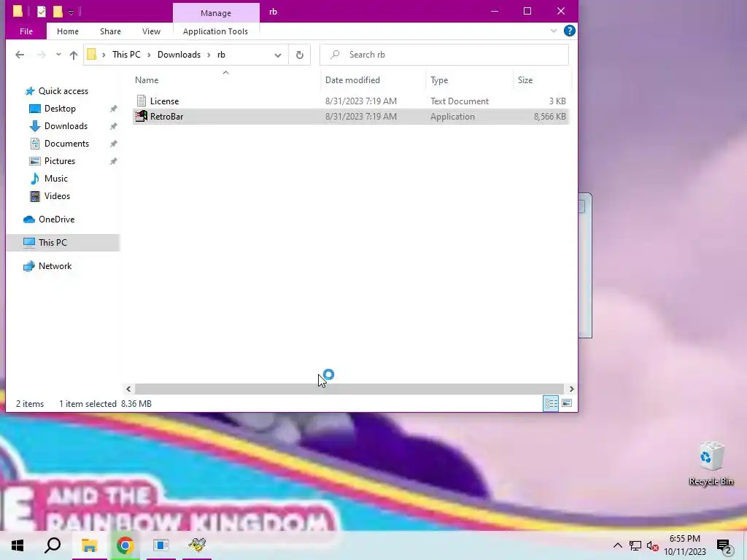Viewport: 747px width, 560px height.
Task: Go up one folder level
Action: click(x=74, y=55)
